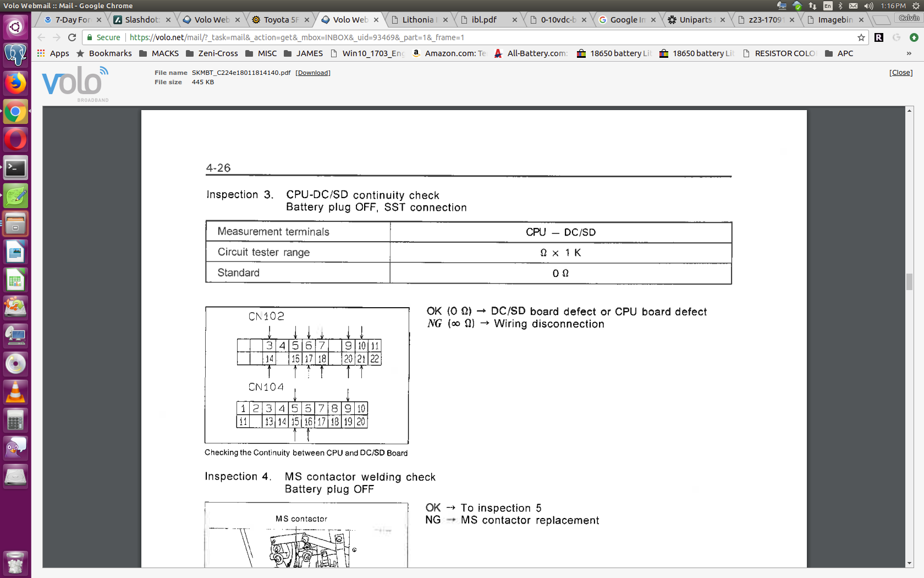Switch to the 7-Day Forecast tab
This screenshot has width=924, height=578.
click(72, 19)
